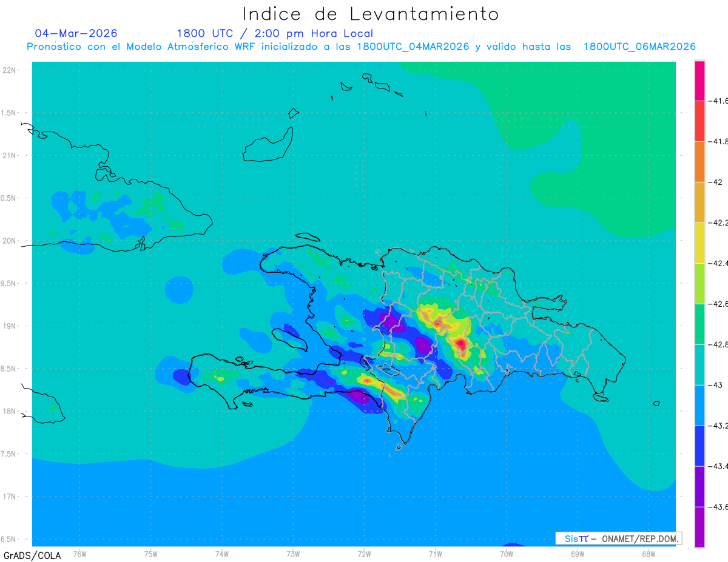This screenshot has height=562, width=728.
Task: Click the '-42' legend value
Action: pyautogui.click(x=716, y=182)
